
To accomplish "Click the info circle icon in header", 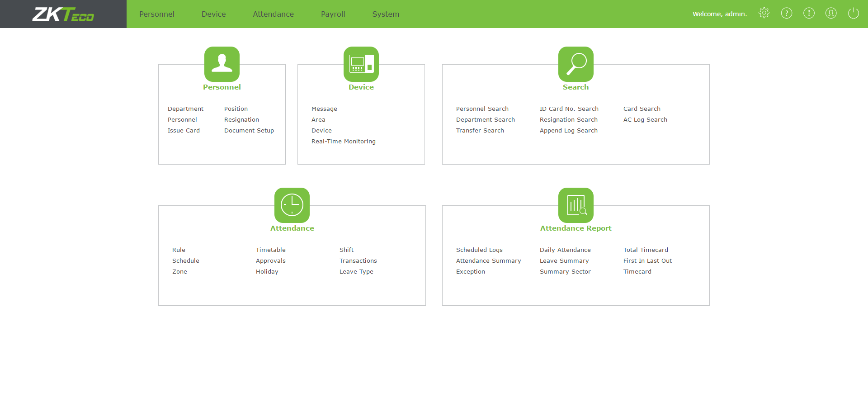I will pyautogui.click(x=808, y=13).
